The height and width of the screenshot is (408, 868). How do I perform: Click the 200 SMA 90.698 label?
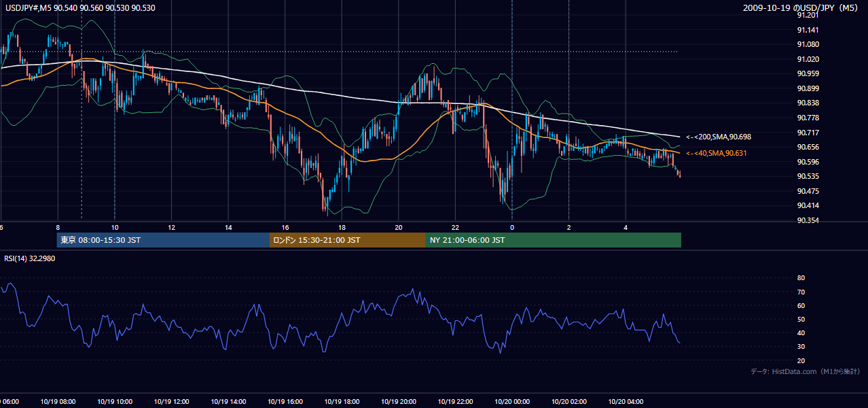719,137
